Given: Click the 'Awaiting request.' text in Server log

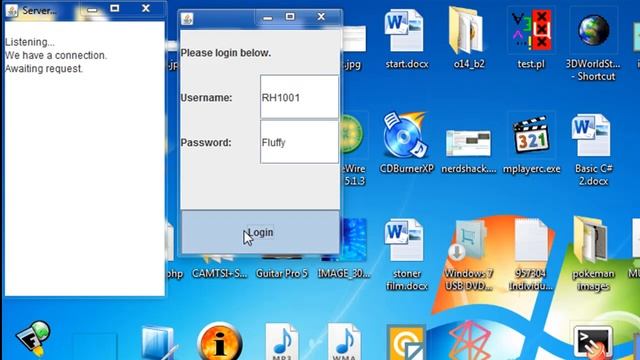Looking at the screenshot, I should [44, 69].
